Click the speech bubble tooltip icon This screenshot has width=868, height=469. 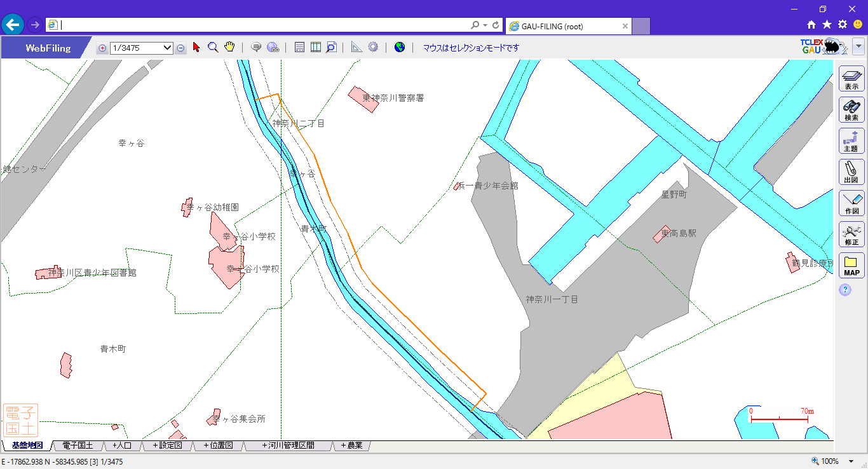(256, 48)
